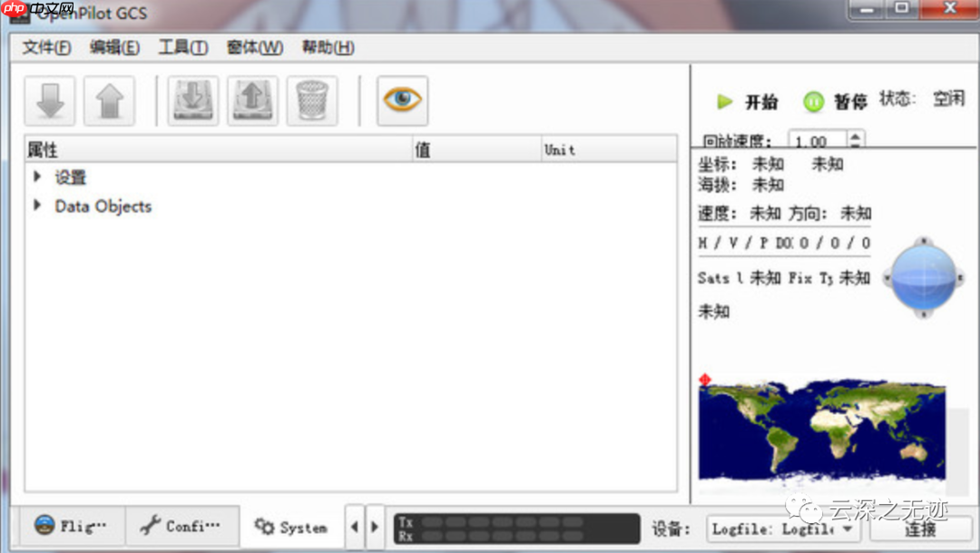Switch to the System tab
This screenshot has width=980, height=553.
291,527
